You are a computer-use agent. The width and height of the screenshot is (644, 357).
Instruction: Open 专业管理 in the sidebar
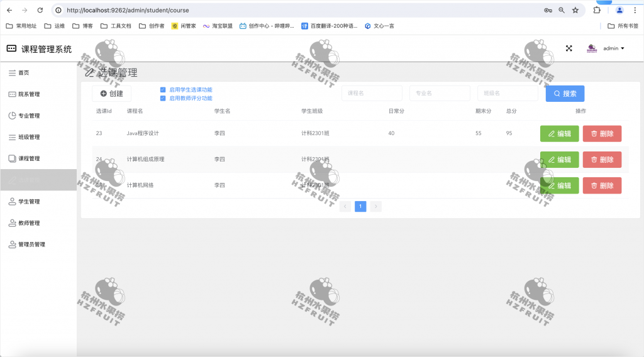pyautogui.click(x=38, y=115)
